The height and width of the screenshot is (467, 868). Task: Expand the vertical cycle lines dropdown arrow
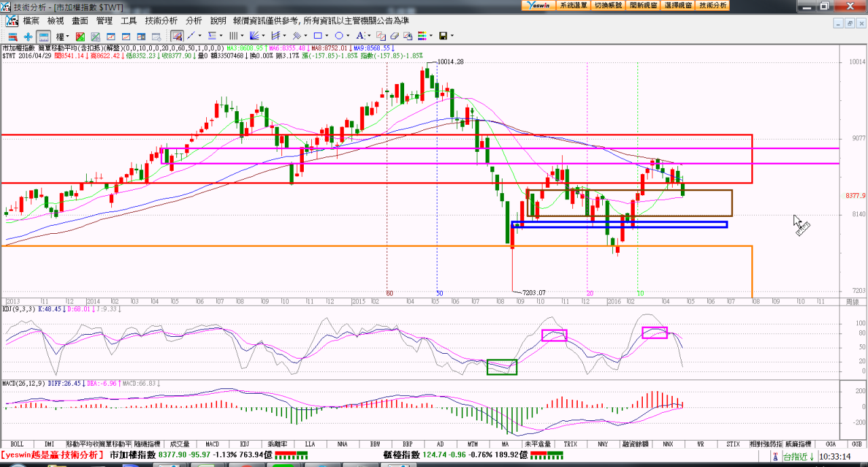coord(243,36)
